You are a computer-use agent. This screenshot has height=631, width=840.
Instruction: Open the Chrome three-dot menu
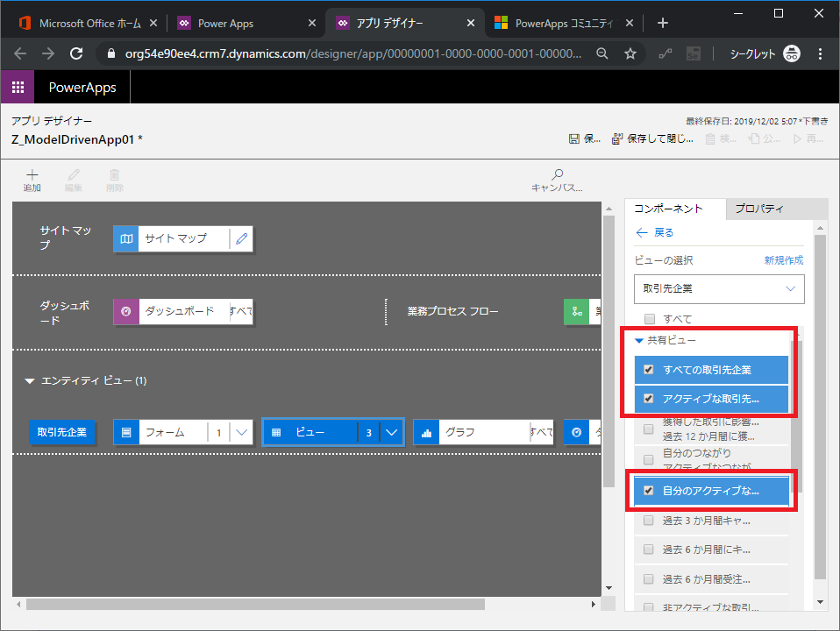click(820, 53)
